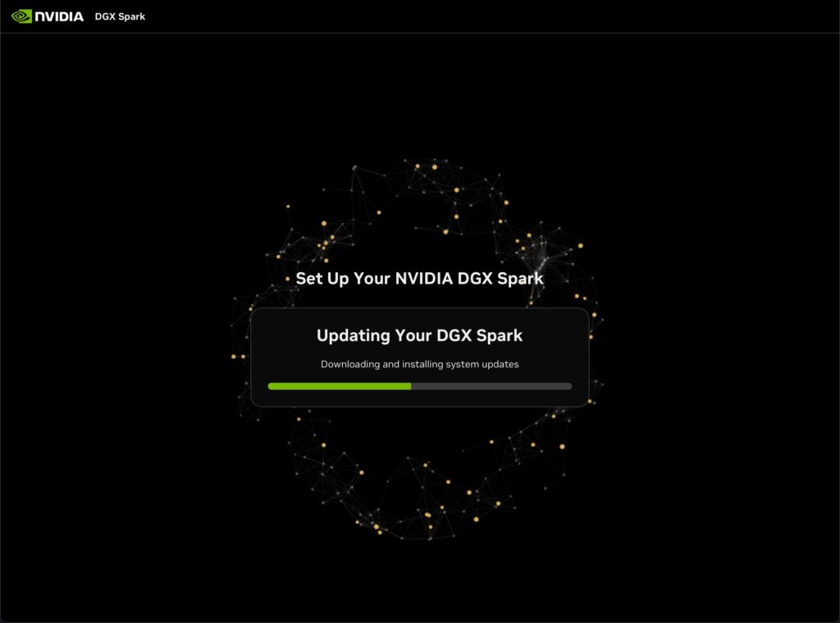
Task: Click the NVIDIA eye logo icon
Action: (x=21, y=16)
